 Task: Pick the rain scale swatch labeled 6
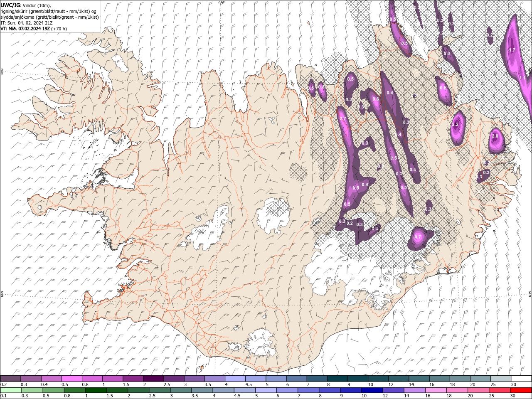coord(287,390)
